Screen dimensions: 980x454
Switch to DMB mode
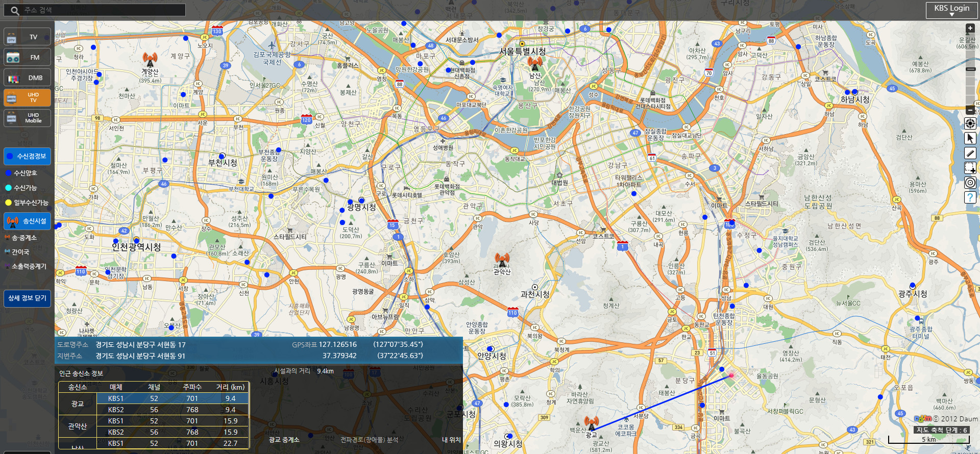[27, 78]
